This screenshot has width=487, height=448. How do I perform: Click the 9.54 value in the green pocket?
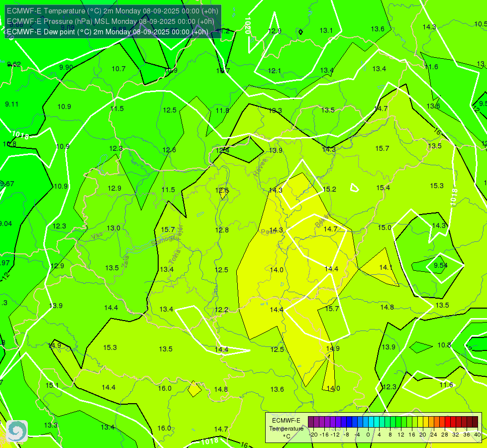(x=440, y=265)
